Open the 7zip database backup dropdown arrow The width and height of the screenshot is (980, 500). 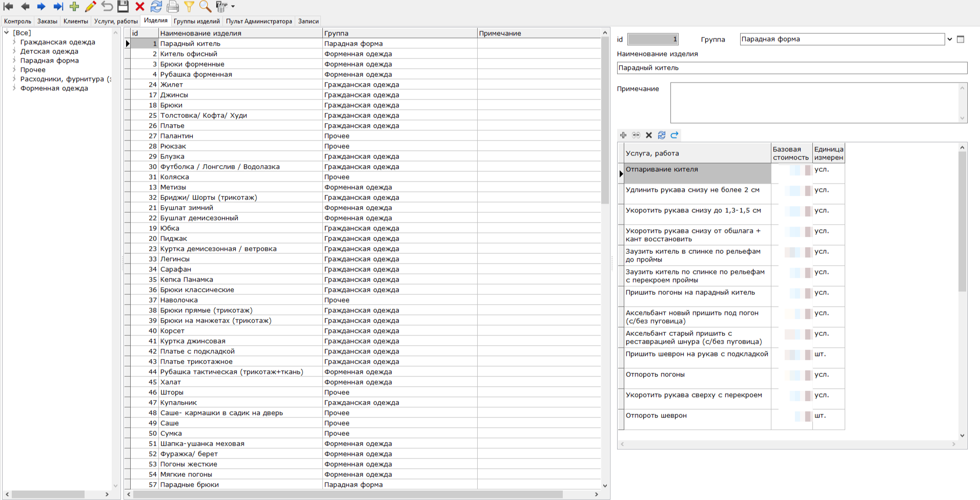point(233,7)
